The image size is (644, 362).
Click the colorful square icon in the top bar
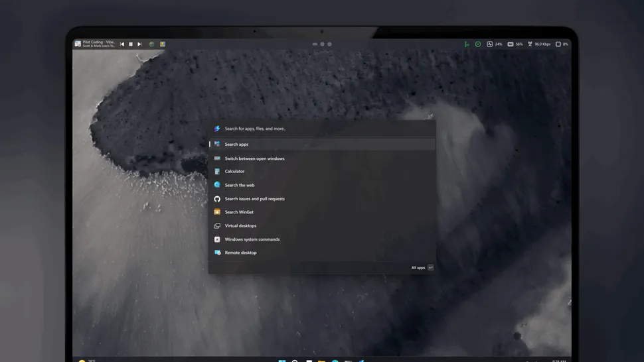[x=163, y=44]
